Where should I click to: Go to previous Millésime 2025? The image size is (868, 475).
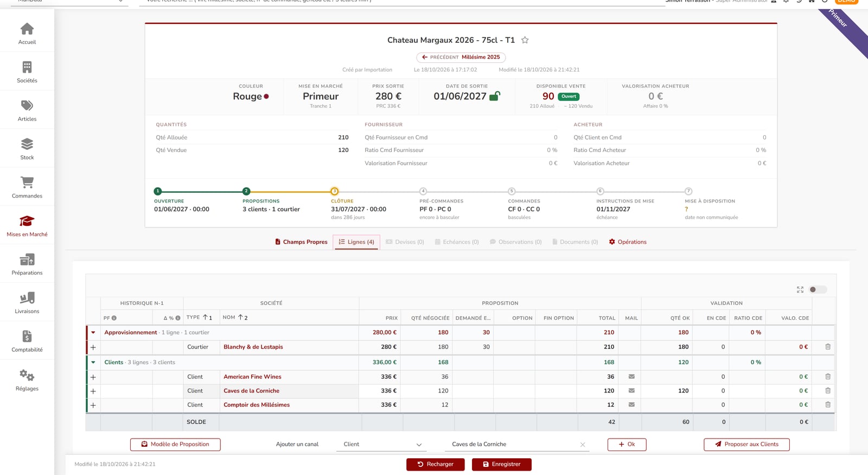(x=461, y=57)
